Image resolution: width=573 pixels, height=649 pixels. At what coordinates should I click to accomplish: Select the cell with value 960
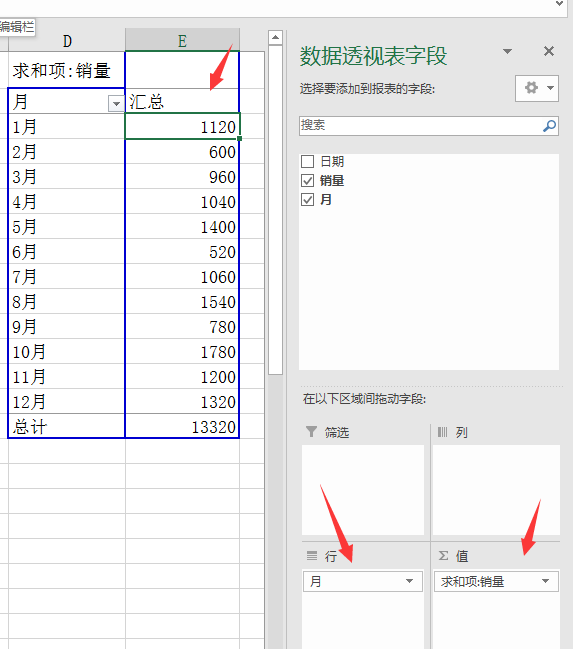[x=182, y=176]
